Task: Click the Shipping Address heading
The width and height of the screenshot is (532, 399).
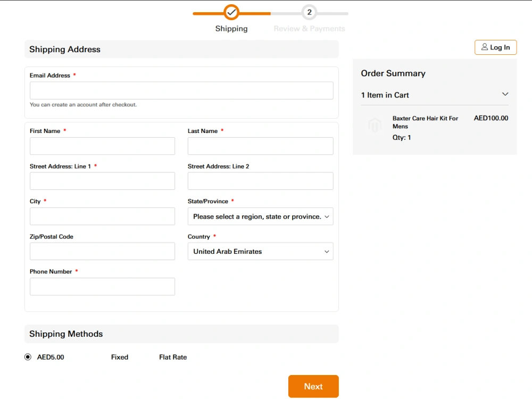Action: tap(65, 49)
